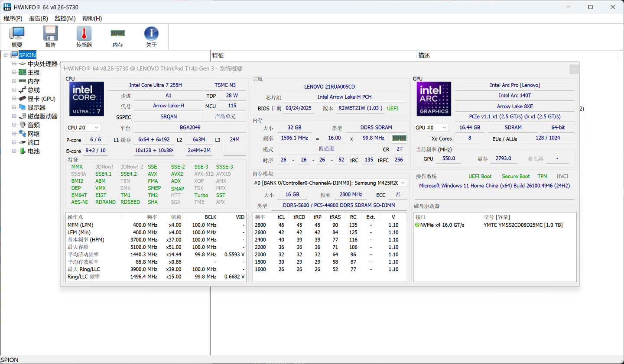
Task: Click the SPION status bar text
Action: (10, 360)
